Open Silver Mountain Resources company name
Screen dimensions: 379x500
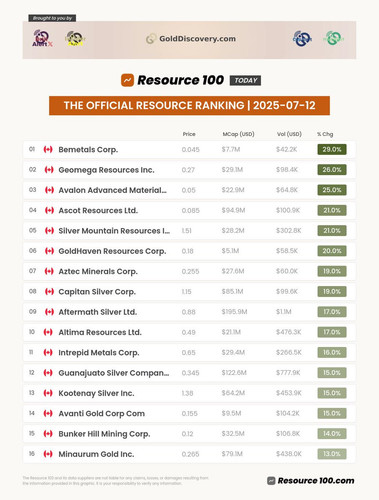(114, 231)
